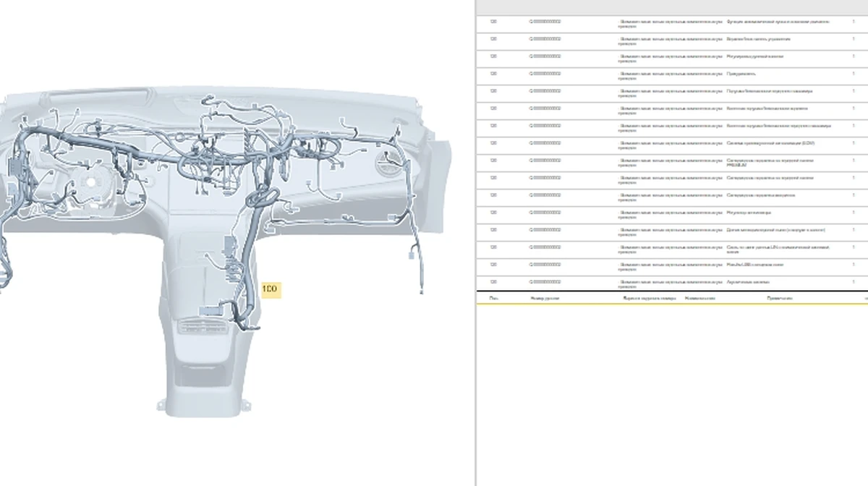
Task: Click the quantity cell in the first row
Action: point(853,22)
